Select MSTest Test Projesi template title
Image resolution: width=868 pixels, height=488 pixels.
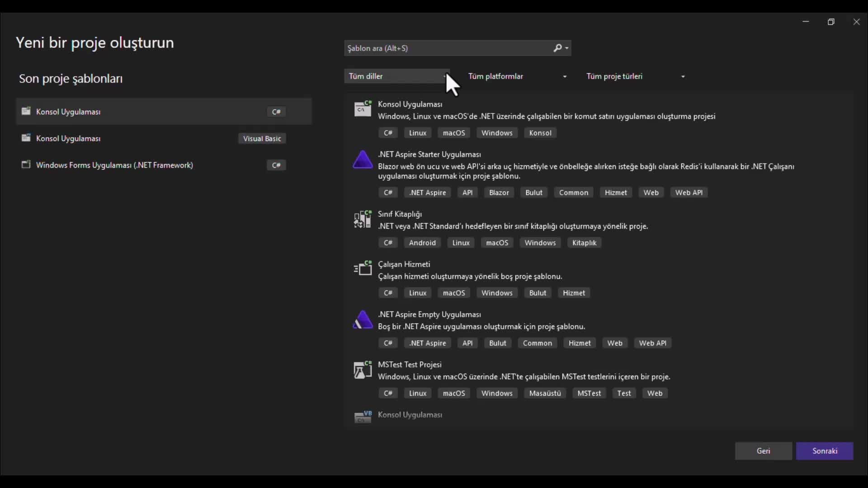410,365
